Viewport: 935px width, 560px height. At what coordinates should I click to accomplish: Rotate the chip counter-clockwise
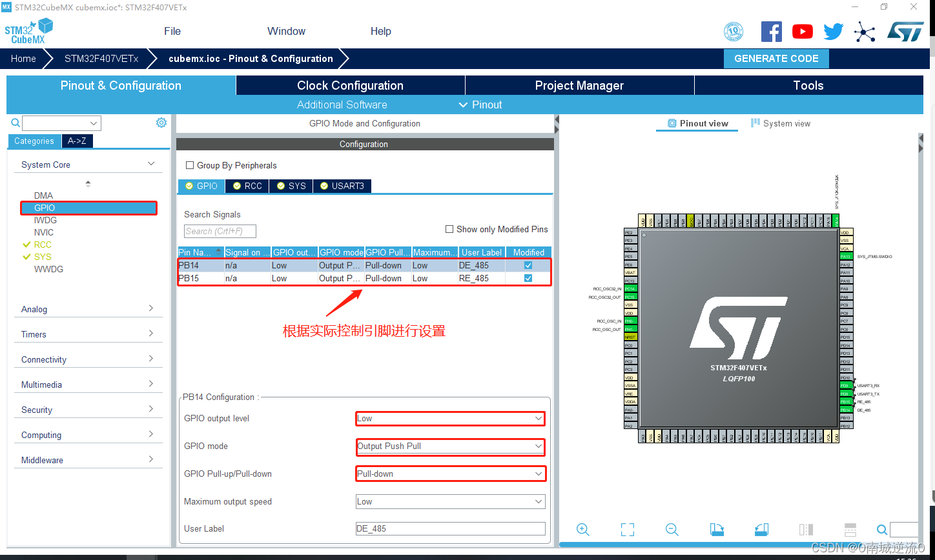click(x=761, y=530)
